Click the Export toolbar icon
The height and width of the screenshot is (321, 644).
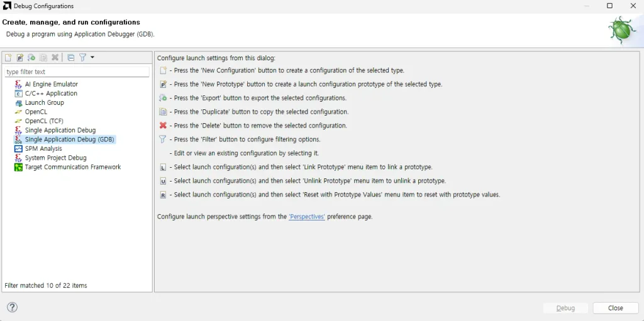(x=31, y=58)
